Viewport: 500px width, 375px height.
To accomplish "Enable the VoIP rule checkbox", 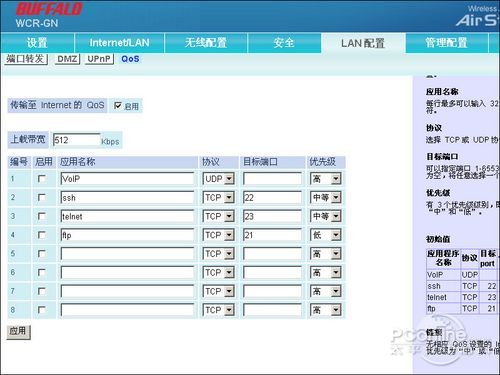I will [42, 179].
